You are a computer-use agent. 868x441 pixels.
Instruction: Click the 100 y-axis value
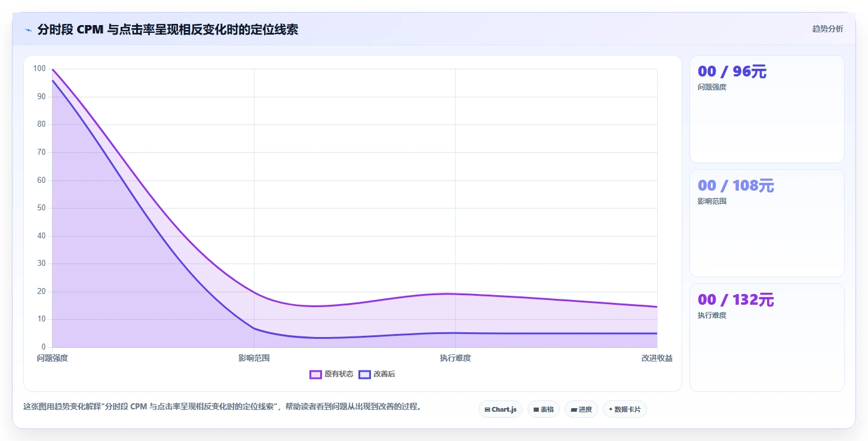click(x=39, y=69)
